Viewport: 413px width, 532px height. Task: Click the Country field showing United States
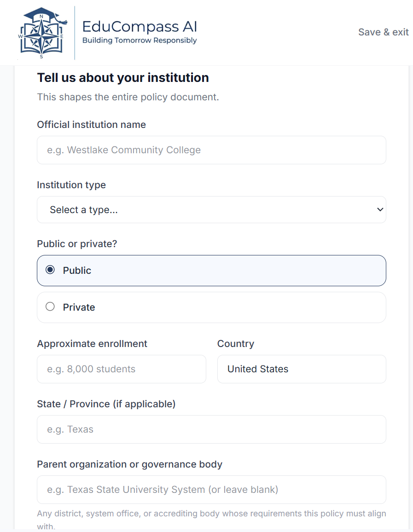pyautogui.click(x=302, y=369)
